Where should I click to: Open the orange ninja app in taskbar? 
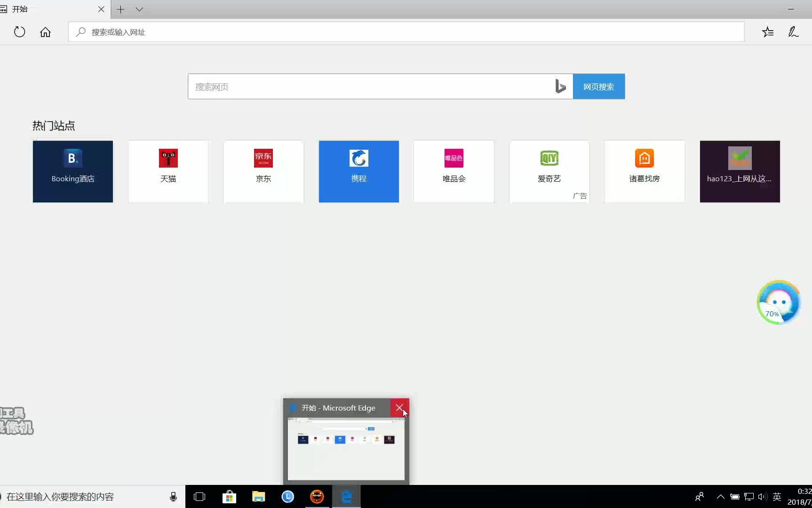click(317, 497)
